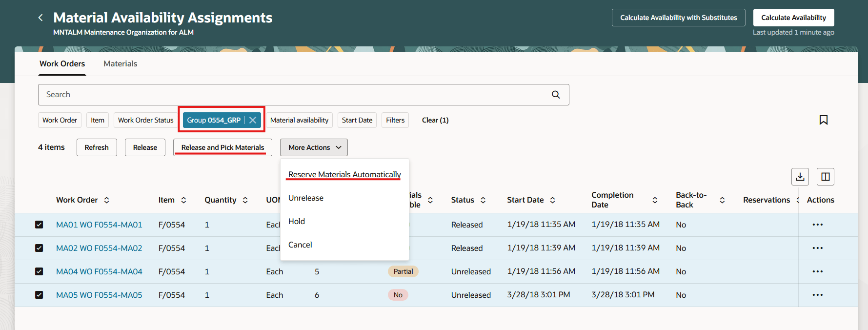Viewport: 868px width, 330px height.
Task: Open the Material availability filter
Action: [x=299, y=120]
